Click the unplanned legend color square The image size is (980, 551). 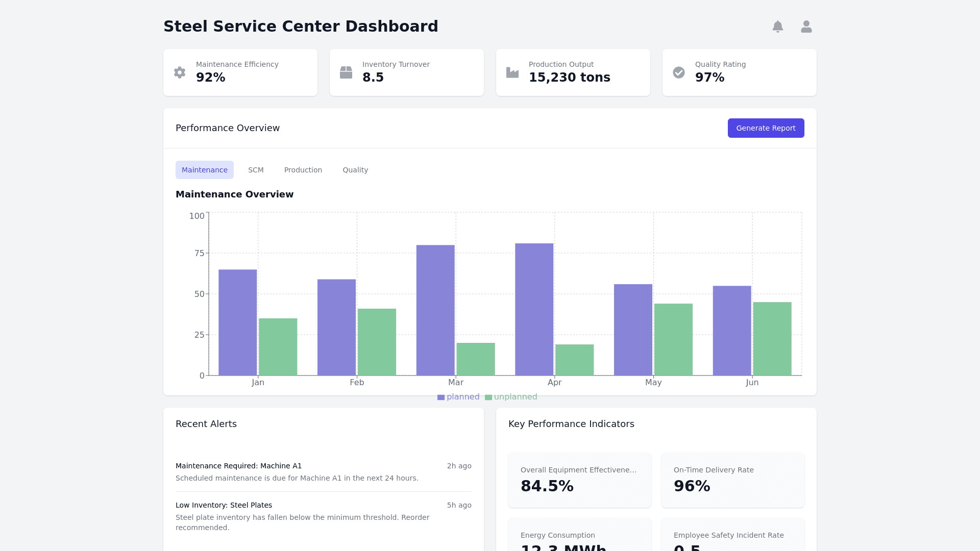(x=488, y=397)
